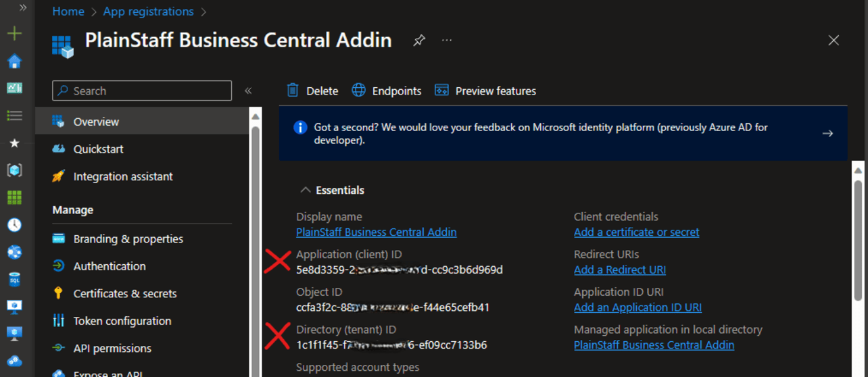The width and height of the screenshot is (868, 377).
Task: Click the Supported account types label
Action: [x=358, y=367]
